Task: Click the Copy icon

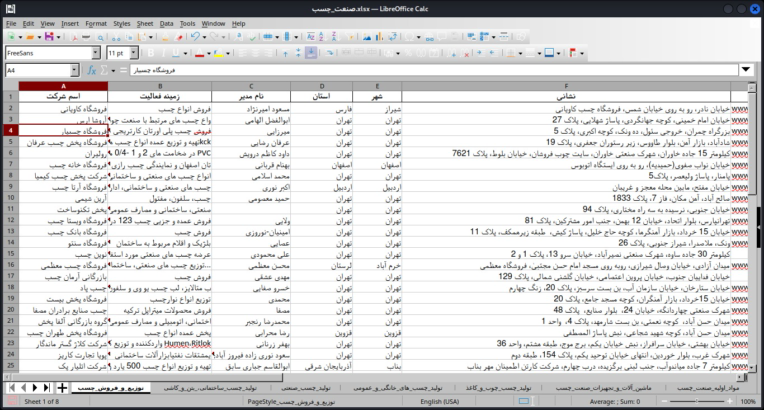Action: [129, 37]
